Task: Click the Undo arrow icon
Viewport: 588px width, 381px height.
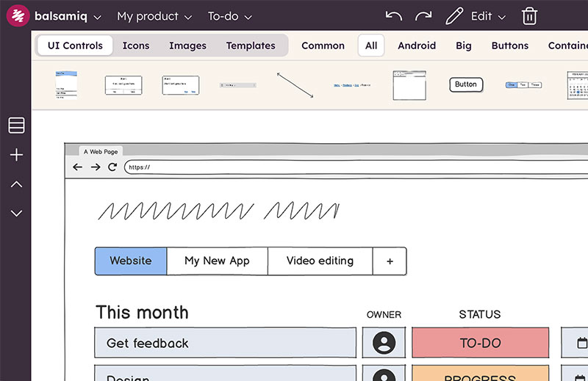Action: coord(394,16)
